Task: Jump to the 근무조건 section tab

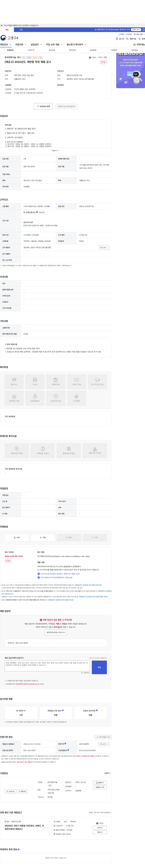Action: (x=31, y=50)
